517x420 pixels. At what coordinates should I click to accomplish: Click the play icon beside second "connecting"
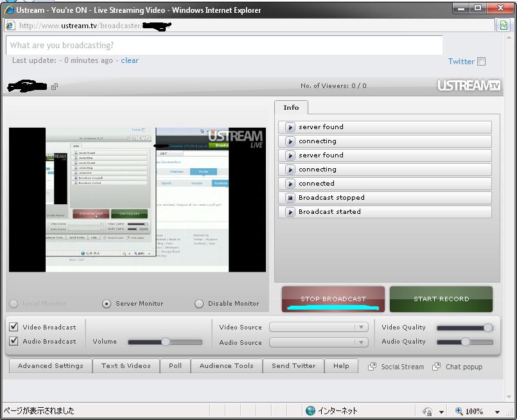[x=290, y=170]
